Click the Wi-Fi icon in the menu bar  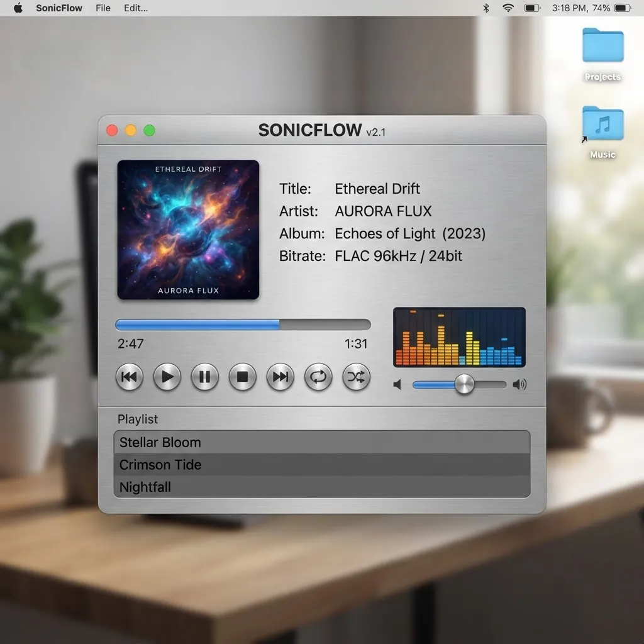pos(508,8)
